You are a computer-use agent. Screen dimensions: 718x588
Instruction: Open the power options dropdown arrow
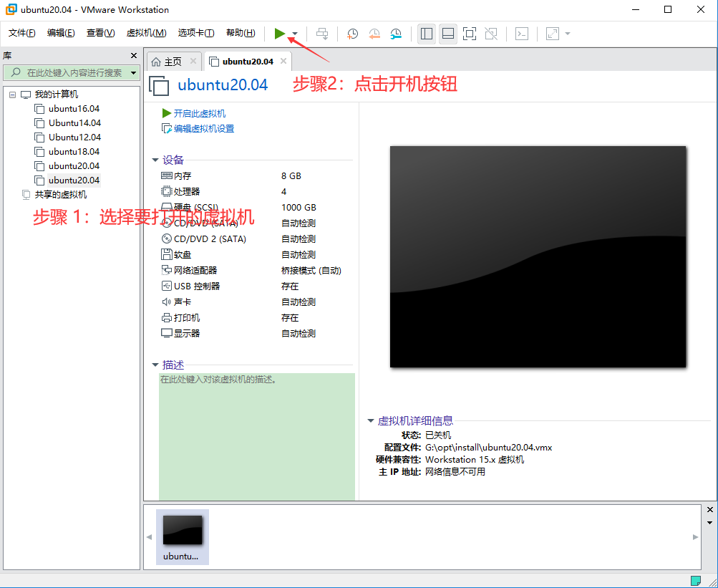(x=295, y=34)
